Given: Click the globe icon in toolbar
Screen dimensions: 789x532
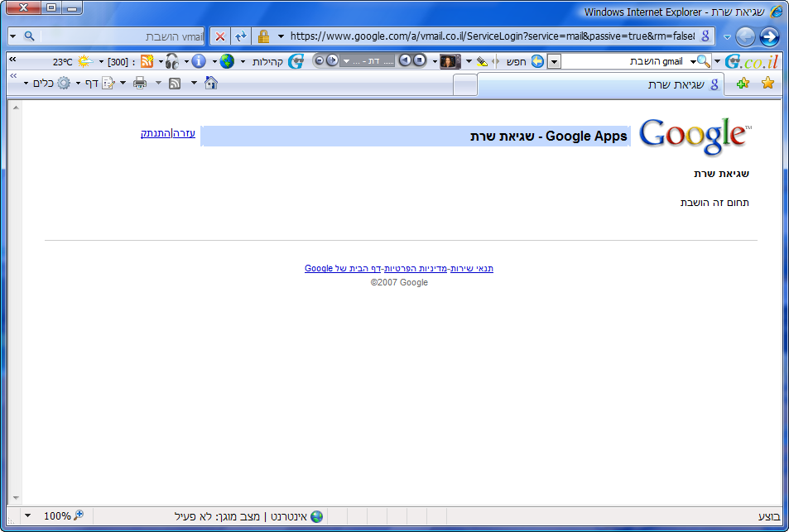Looking at the screenshot, I should pyautogui.click(x=227, y=61).
